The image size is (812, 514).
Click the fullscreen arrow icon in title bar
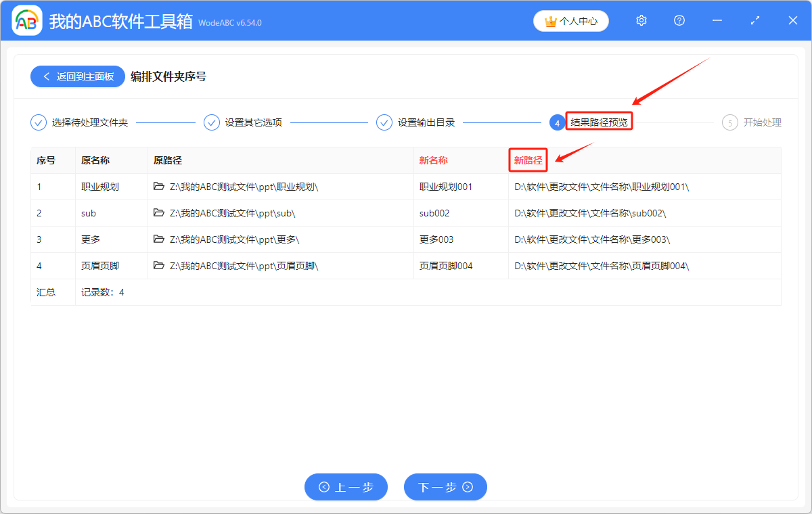click(754, 20)
